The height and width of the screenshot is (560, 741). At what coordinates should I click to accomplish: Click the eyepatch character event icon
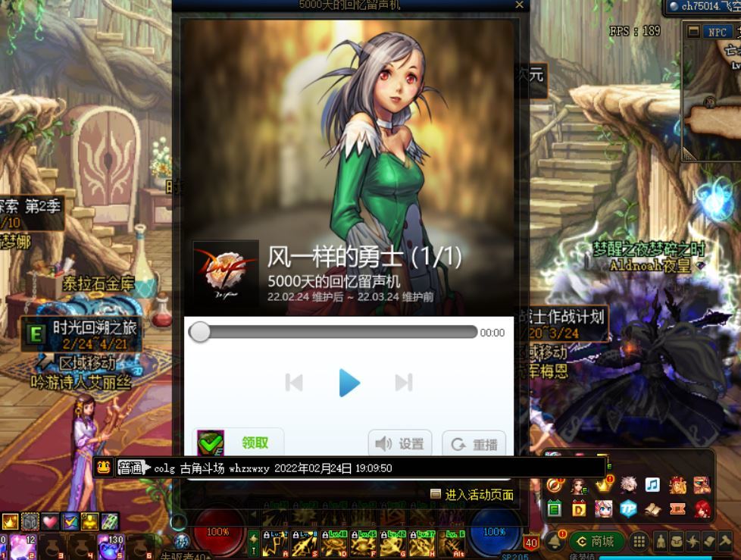tap(702, 485)
